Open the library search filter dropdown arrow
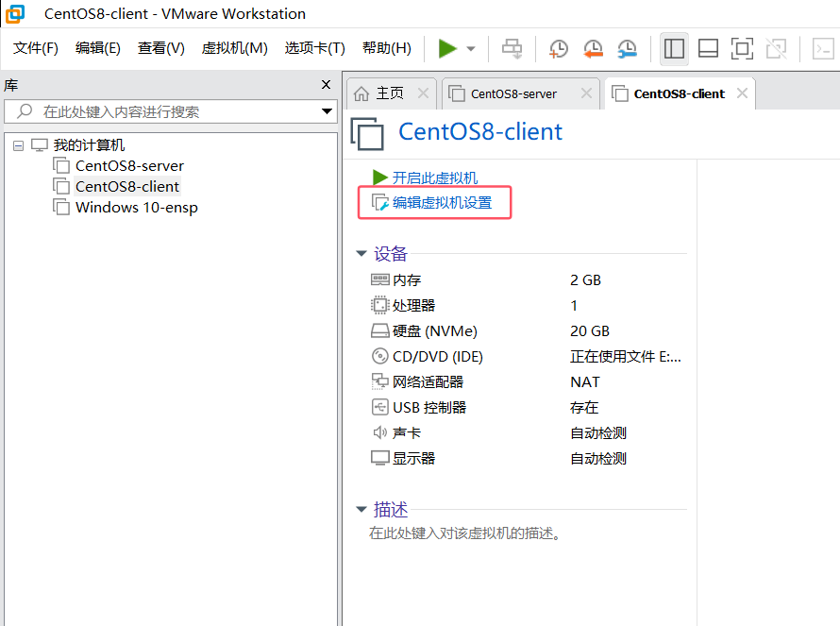 point(327,111)
